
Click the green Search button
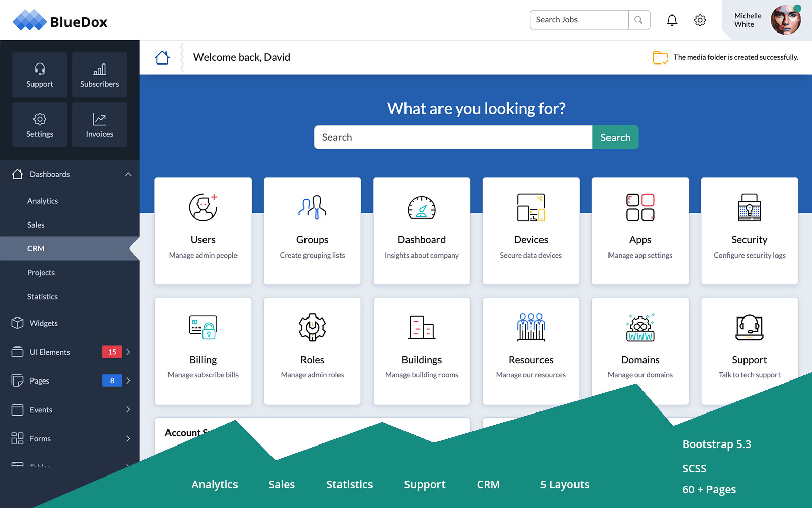(x=615, y=137)
